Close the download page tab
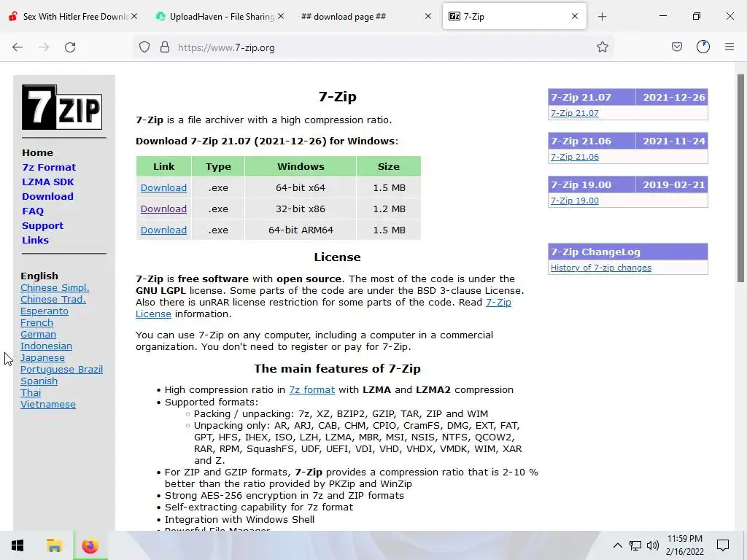Screen dimensions: 747x560 tap(427, 16)
